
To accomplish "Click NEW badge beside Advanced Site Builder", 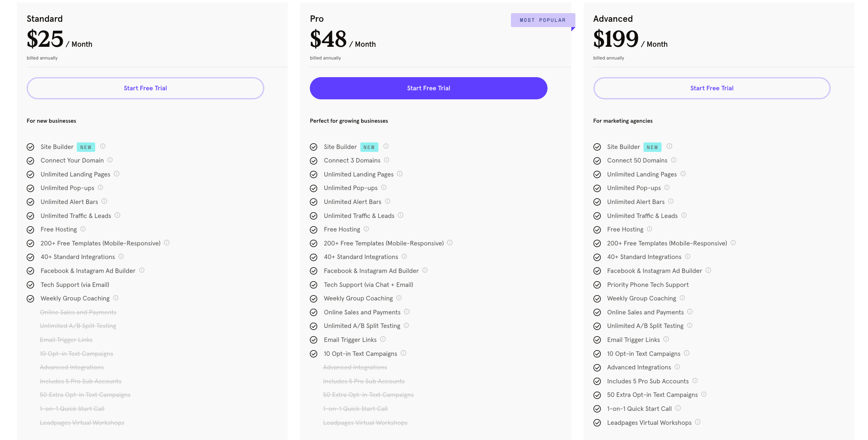I will click(x=652, y=147).
